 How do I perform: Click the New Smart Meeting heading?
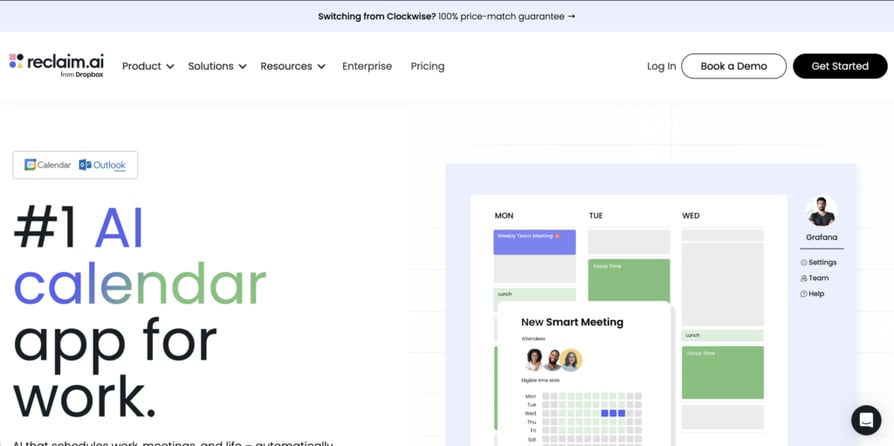click(572, 322)
